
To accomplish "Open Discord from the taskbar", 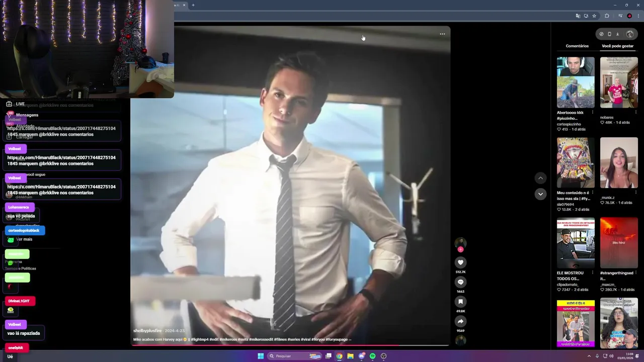I will (x=361, y=356).
